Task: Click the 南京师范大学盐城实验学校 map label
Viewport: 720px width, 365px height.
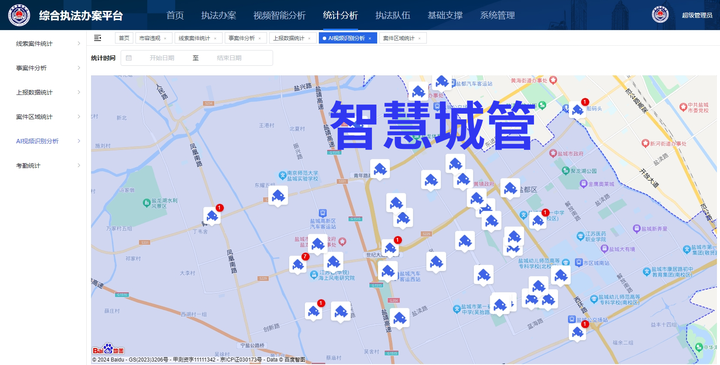Action: point(302,176)
